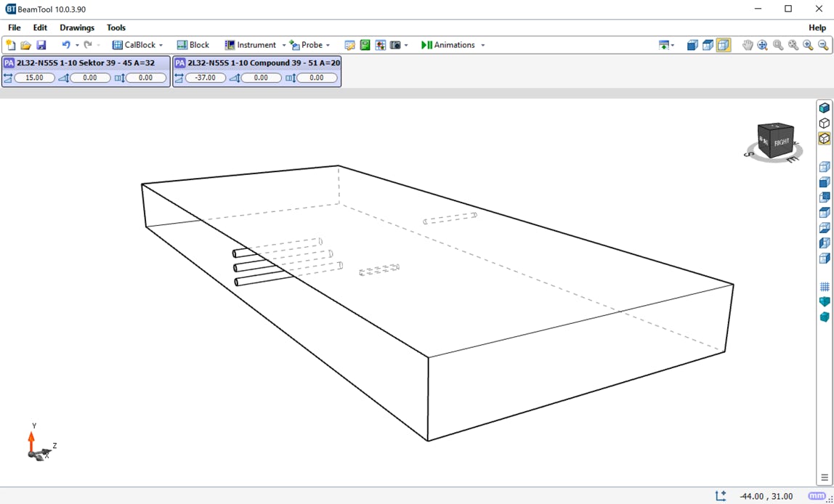Click the Save file icon

pyautogui.click(x=41, y=45)
